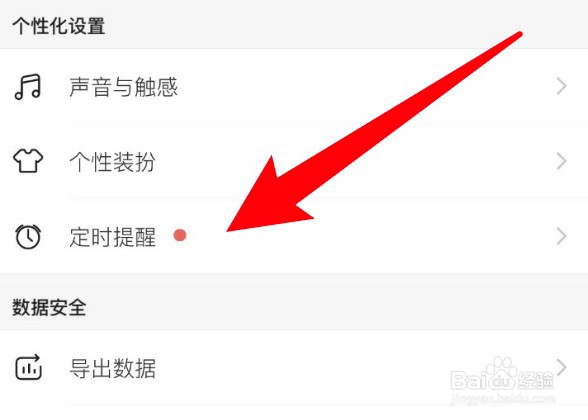Click the red notification dot beside 定时提醒
The height and width of the screenshot is (420, 588).
(180, 235)
